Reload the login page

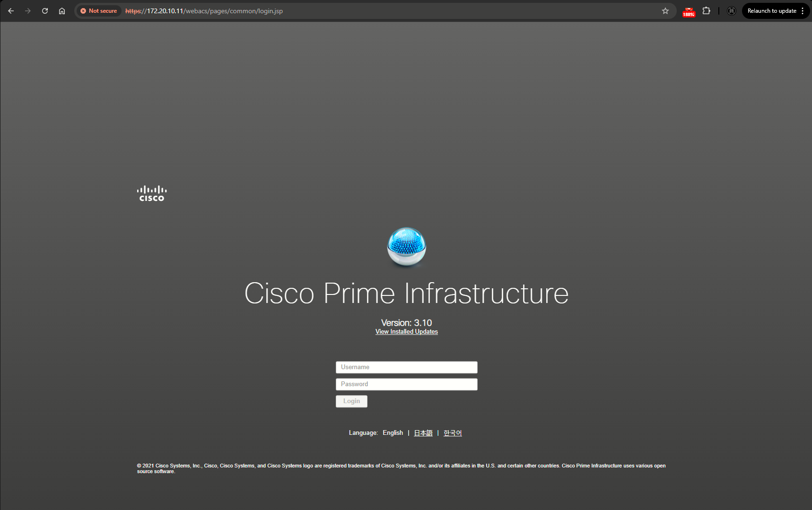45,11
